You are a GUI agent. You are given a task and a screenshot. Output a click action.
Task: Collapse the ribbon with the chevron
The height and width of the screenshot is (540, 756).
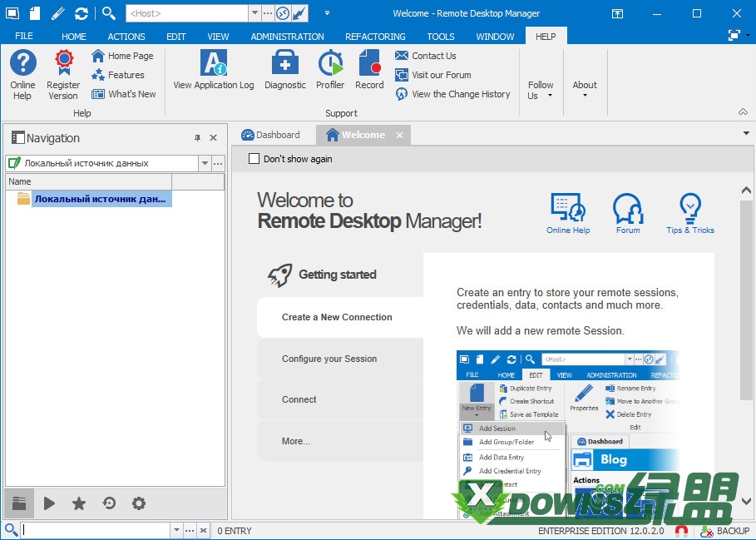743,111
